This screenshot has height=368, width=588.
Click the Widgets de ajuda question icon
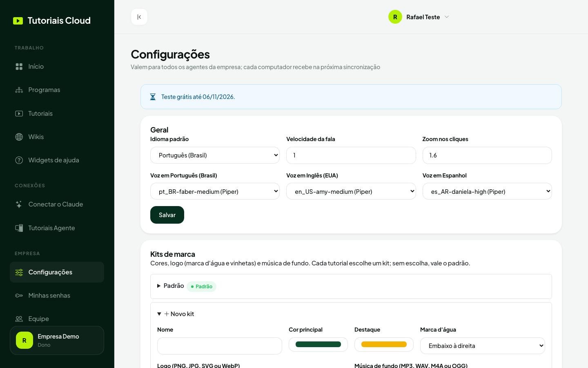coord(19,160)
